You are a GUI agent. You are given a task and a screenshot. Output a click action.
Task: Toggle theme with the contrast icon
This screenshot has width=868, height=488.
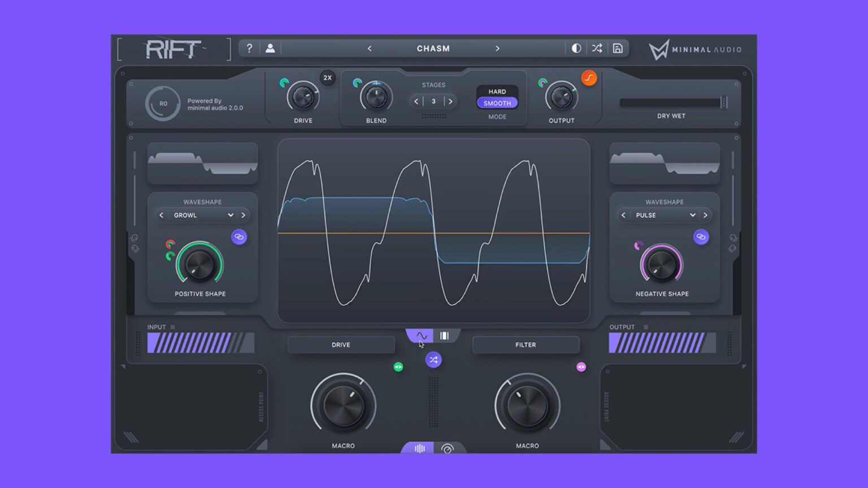(576, 48)
